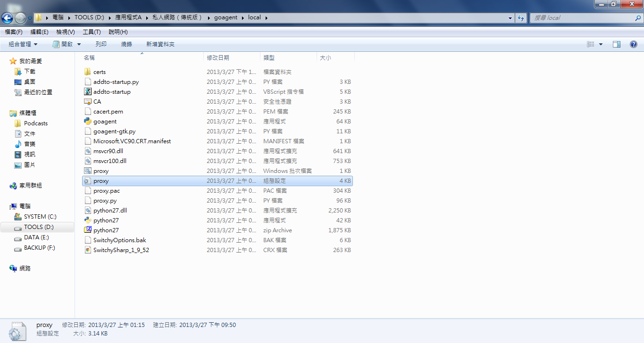Open the 說明(H) menu
644x343 pixels.
pos(118,32)
